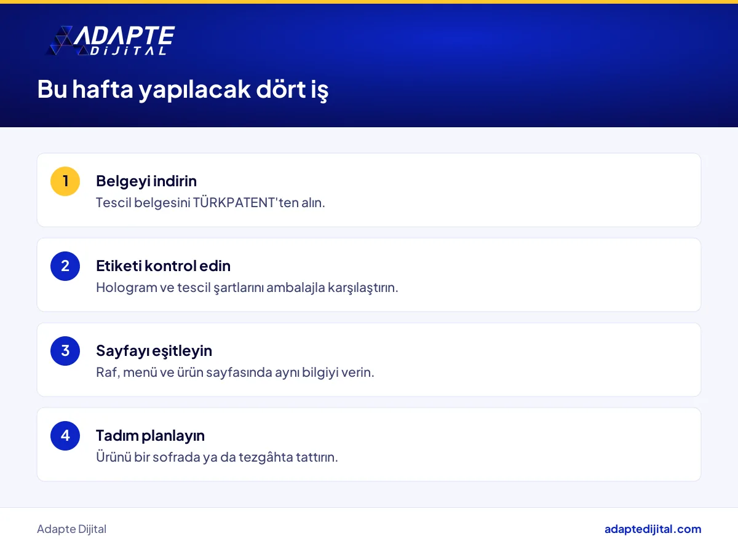This screenshot has width=738, height=560.
Task: Open the adaptedijital.com link
Action: [653, 529]
